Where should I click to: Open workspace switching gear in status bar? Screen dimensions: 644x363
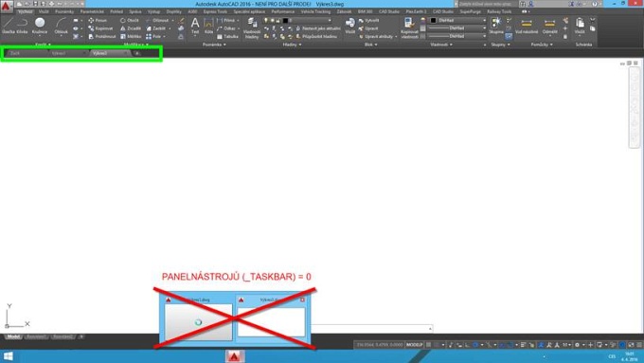pos(577,345)
